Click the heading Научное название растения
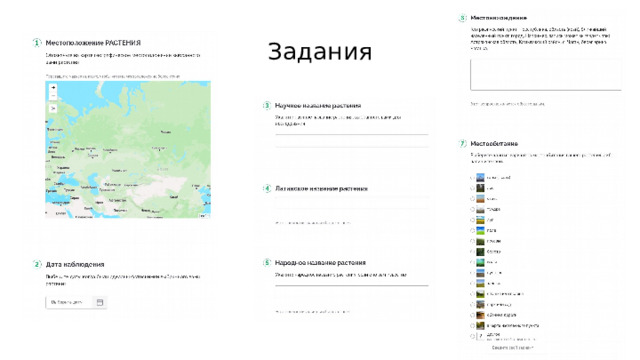Viewport: 640px width, 360px height. click(318, 106)
